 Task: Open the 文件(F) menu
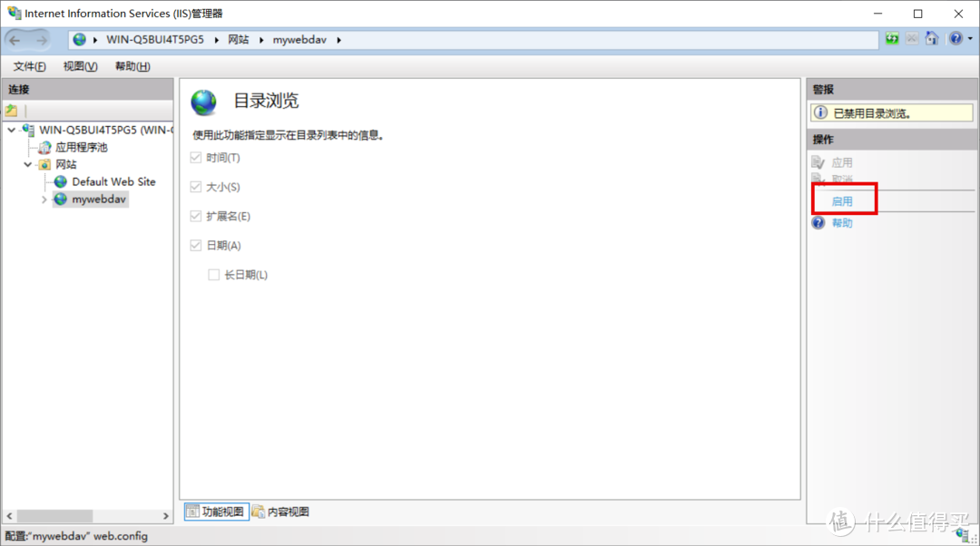30,66
